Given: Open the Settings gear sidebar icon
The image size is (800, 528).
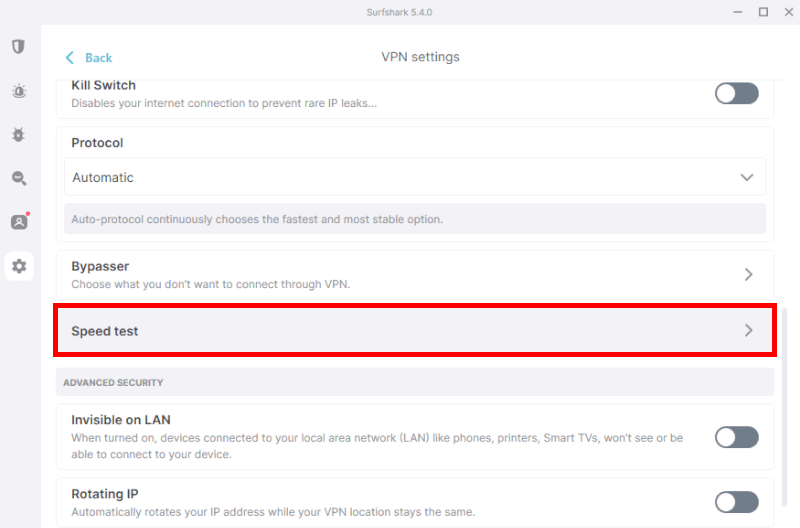Looking at the screenshot, I should tap(19, 266).
